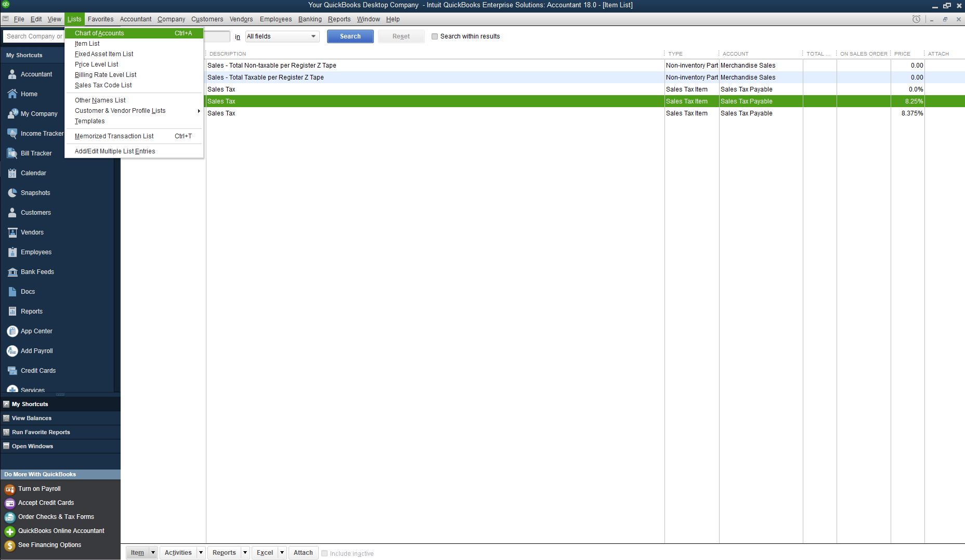
Task: Click the Snapshots pie chart icon
Action: (x=12, y=193)
